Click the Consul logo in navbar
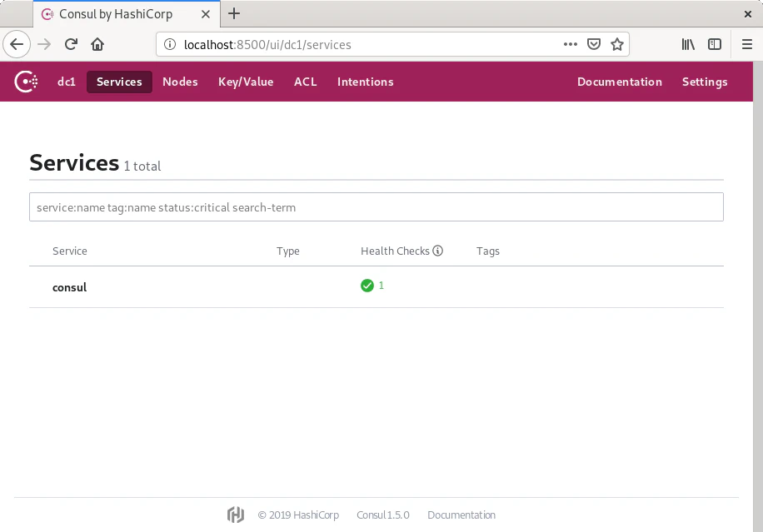 [x=26, y=82]
